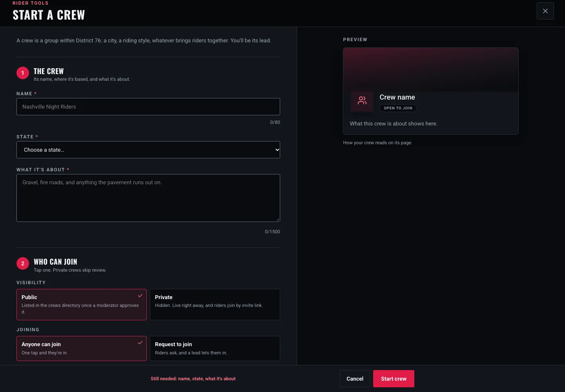Open the Choose a state dropdown

(148, 150)
